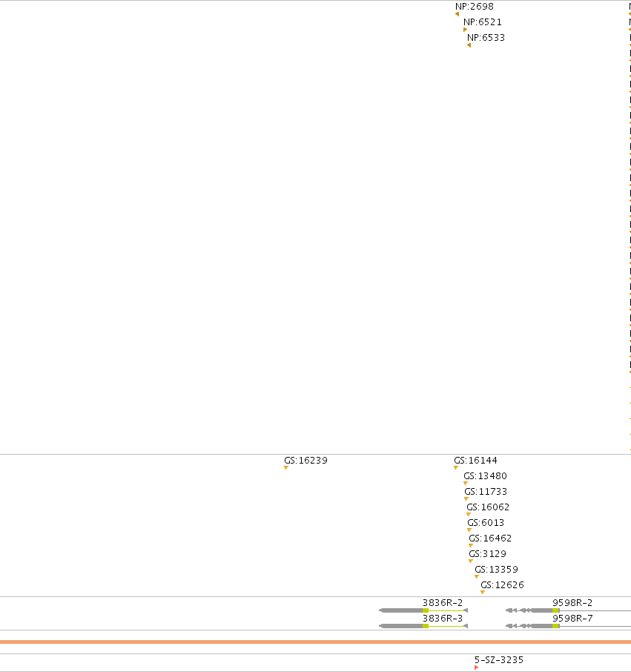Click the 9598R-2 label text
This screenshot has height=672, width=631.
click(x=572, y=602)
